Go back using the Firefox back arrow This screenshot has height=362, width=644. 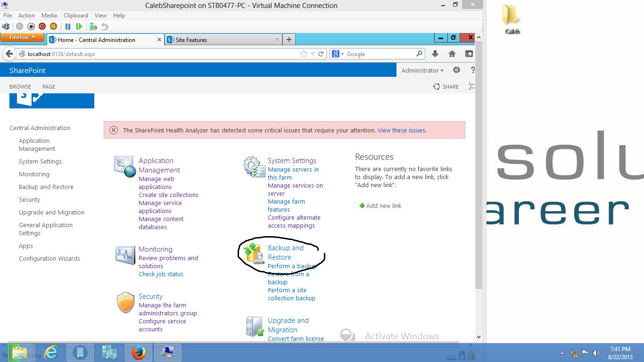pyautogui.click(x=9, y=54)
